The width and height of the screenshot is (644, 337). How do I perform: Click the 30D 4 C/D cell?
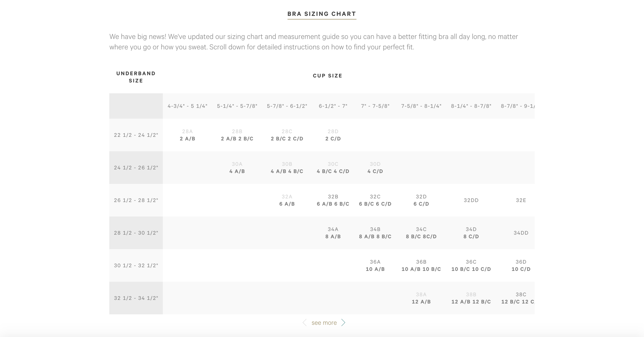click(x=375, y=168)
